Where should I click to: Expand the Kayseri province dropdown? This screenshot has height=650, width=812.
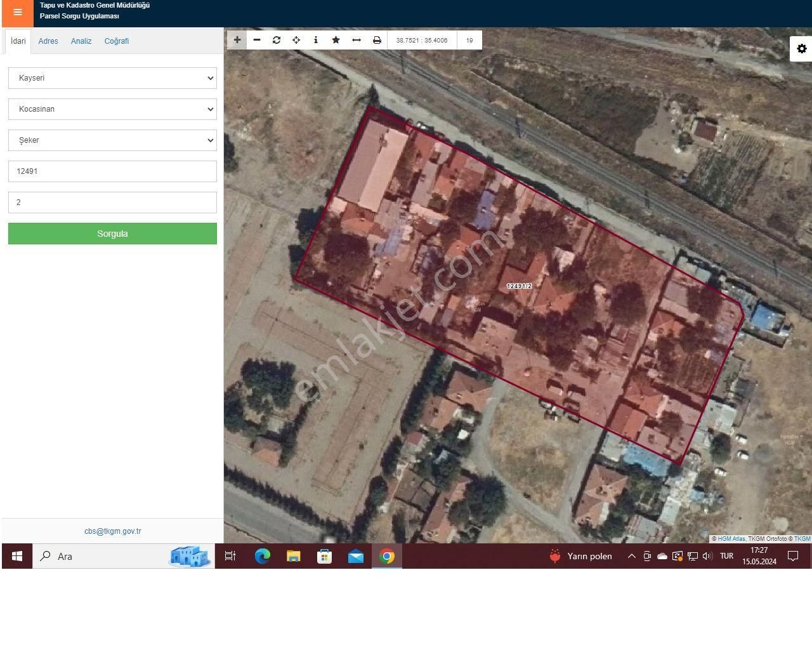[x=112, y=78]
